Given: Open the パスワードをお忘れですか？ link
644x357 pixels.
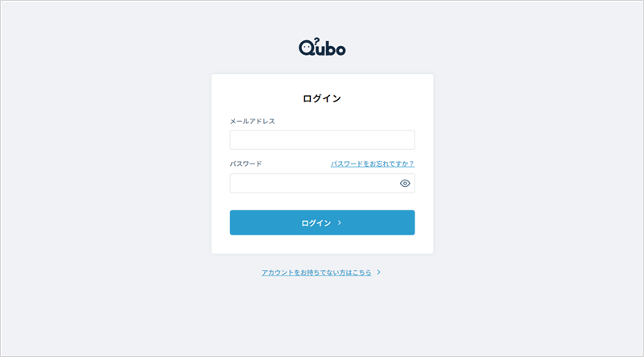Looking at the screenshot, I should pyautogui.click(x=372, y=164).
